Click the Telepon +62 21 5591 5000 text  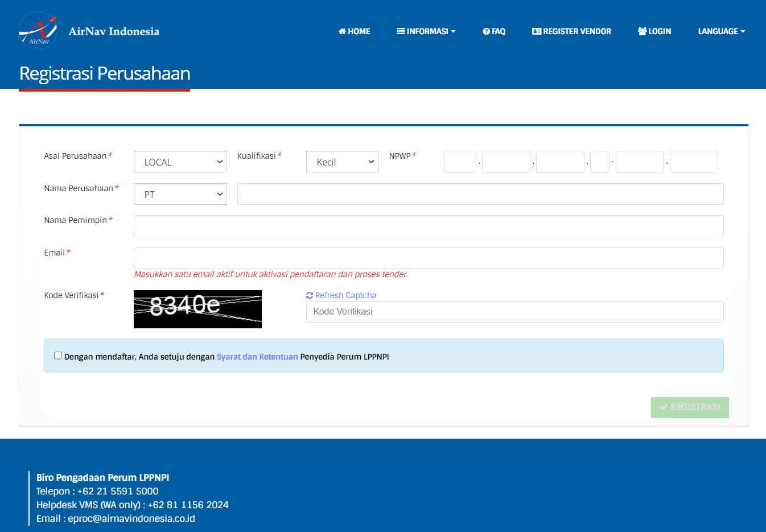point(97,491)
